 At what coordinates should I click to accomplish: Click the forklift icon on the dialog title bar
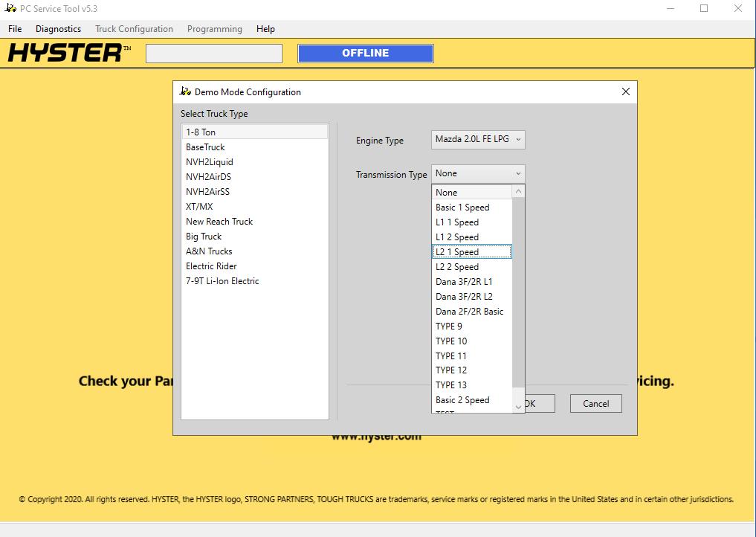185,91
